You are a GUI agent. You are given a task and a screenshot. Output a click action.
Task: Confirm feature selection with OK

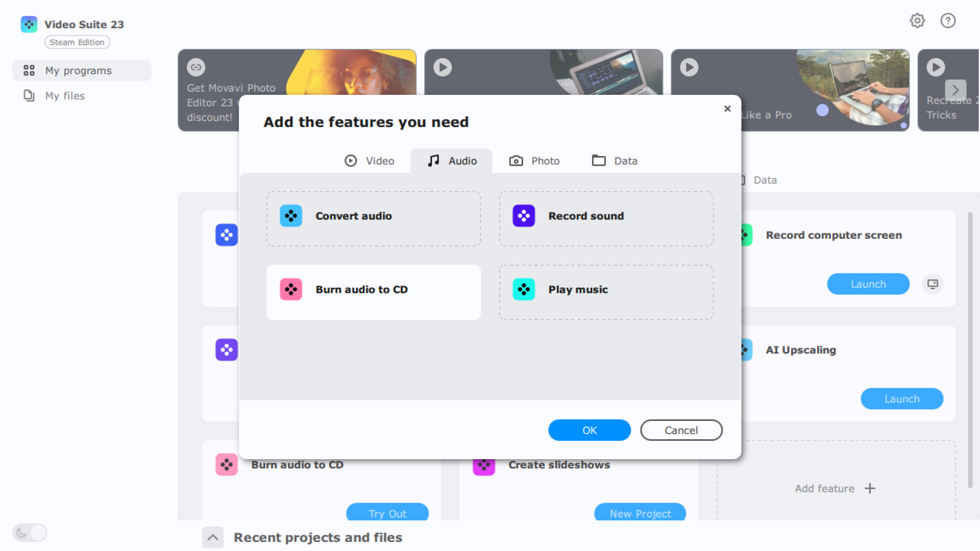[x=589, y=430]
